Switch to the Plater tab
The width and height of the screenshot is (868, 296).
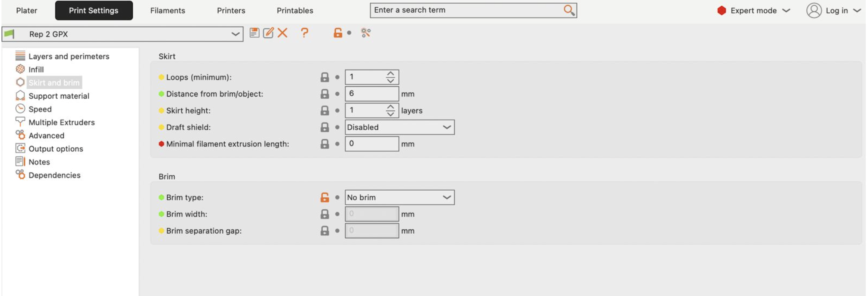[x=27, y=10]
